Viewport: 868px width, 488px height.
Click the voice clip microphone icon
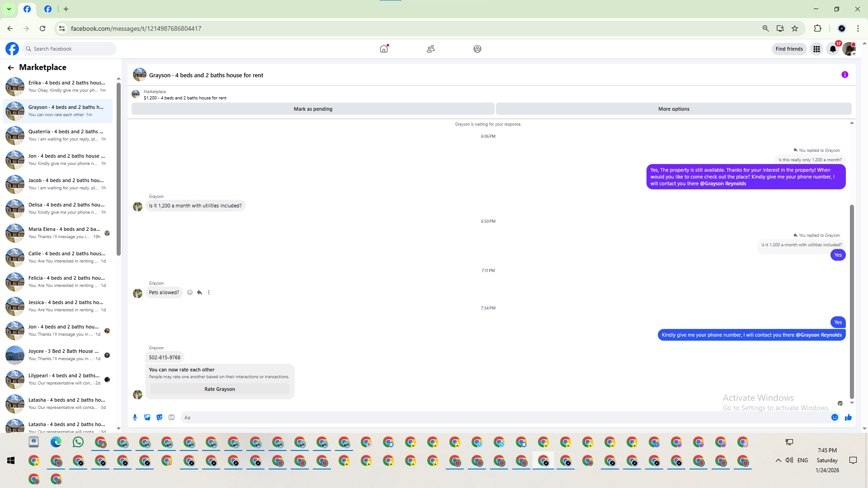point(135,418)
